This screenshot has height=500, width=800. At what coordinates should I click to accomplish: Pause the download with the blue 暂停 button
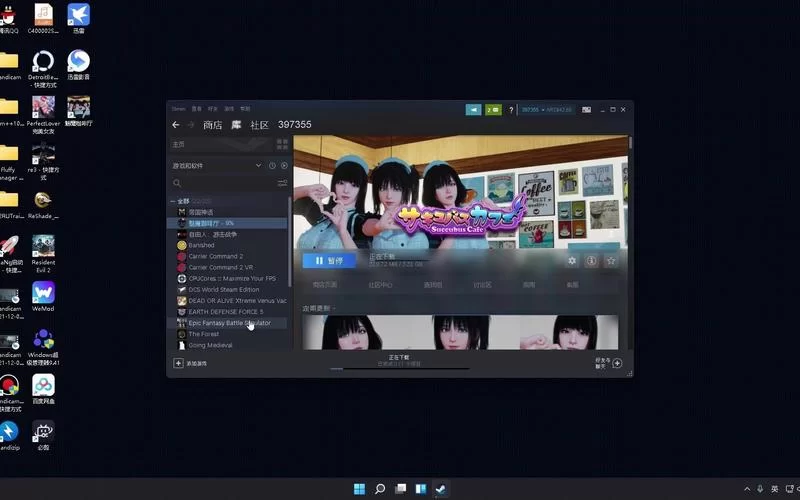[330, 261]
